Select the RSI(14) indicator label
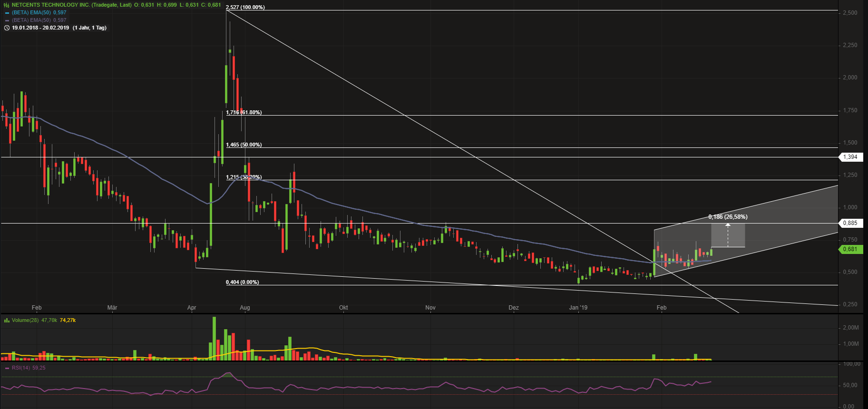 point(21,368)
